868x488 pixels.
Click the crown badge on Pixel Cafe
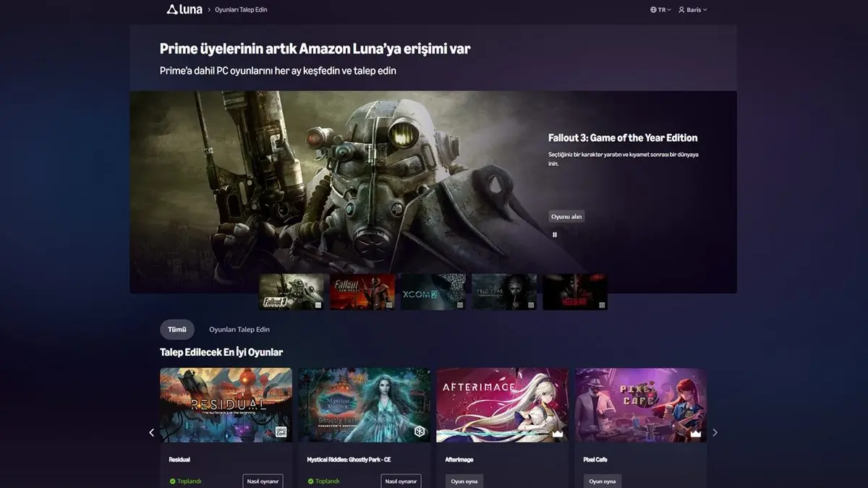[x=695, y=433]
